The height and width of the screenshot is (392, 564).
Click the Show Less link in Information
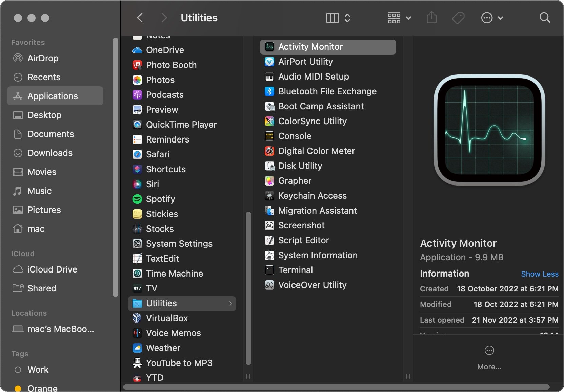click(x=540, y=274)
